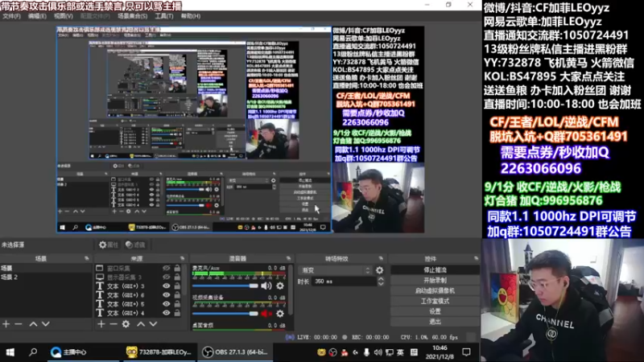Select scene 场景 in scenes list

[x=46, y=268]
